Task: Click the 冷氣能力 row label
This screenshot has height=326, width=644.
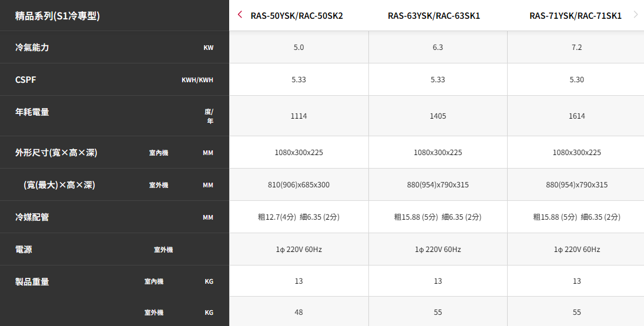Action: coord(32,47)
